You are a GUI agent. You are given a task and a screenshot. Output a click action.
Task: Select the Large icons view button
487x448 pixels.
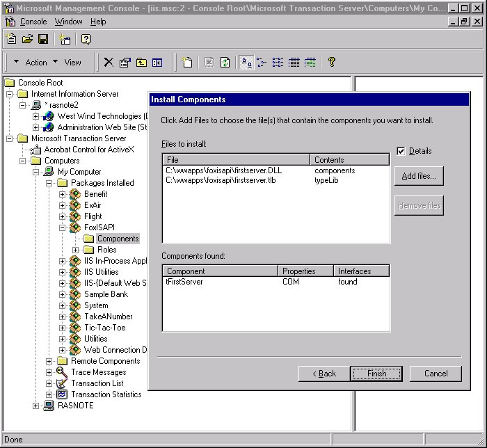click(246, 63)
